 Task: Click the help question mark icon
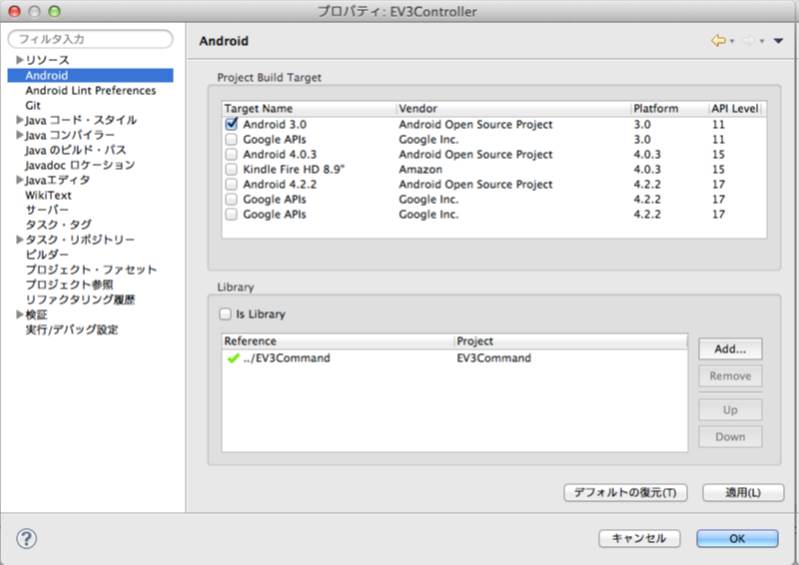tap(27, 539)
